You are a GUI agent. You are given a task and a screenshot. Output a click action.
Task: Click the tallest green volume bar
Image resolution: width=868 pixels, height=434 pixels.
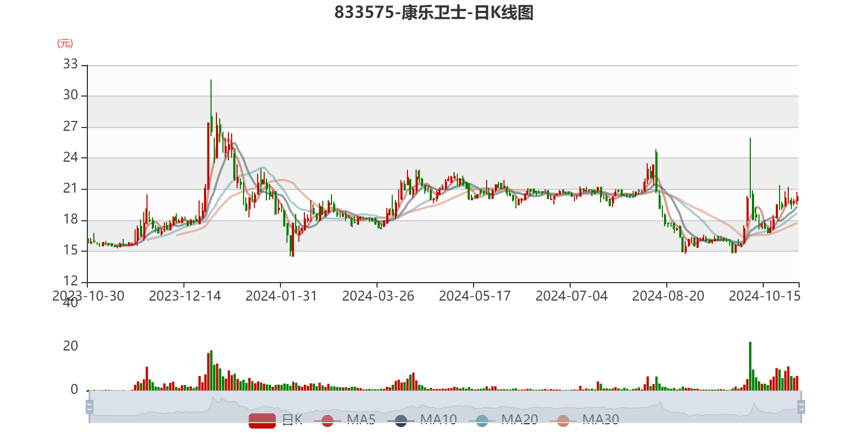coord(750,366)
